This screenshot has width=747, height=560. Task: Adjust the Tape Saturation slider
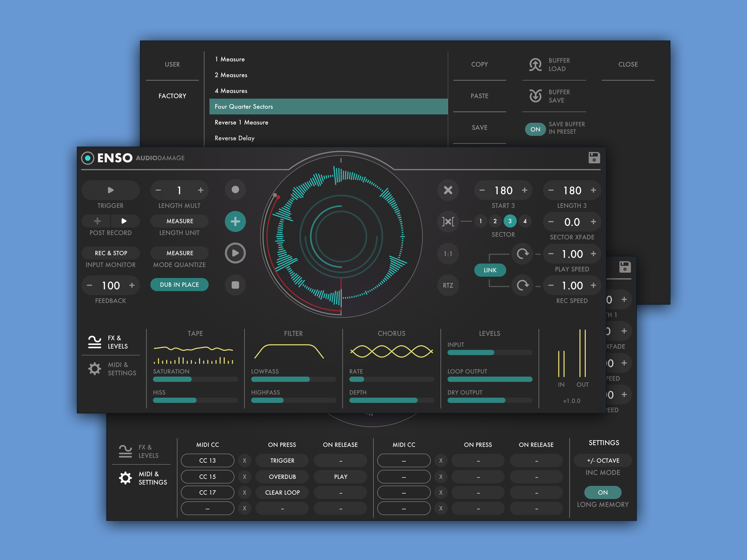(x=195, y=379)
